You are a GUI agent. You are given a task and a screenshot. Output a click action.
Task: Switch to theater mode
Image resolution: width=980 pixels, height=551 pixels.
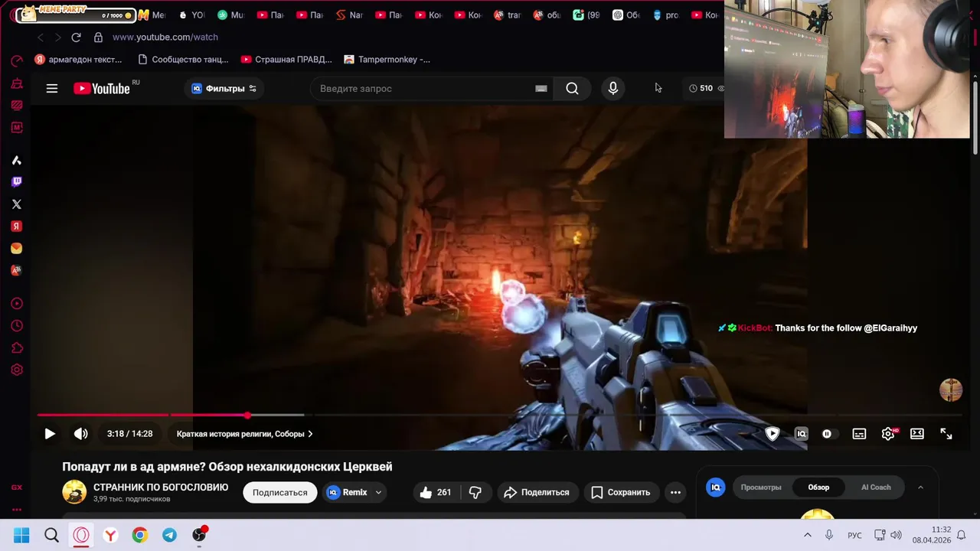[x=917, y=434]
